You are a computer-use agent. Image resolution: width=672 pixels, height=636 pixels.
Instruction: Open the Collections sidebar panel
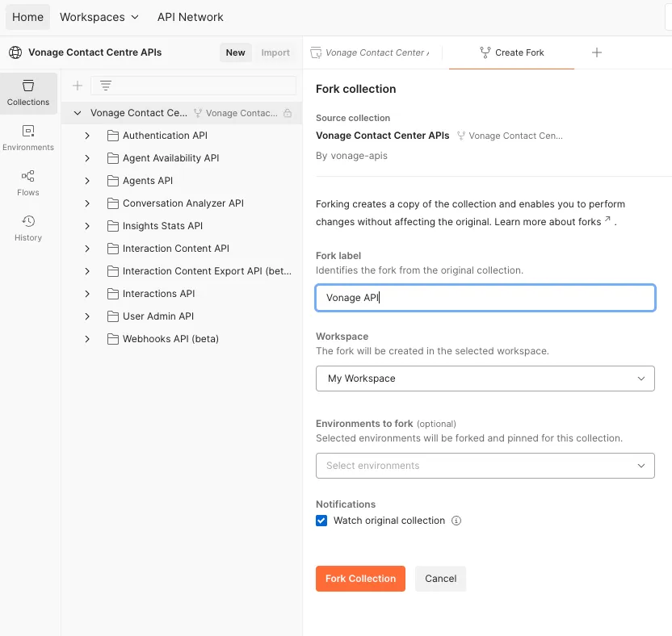(x=28, y=93)
